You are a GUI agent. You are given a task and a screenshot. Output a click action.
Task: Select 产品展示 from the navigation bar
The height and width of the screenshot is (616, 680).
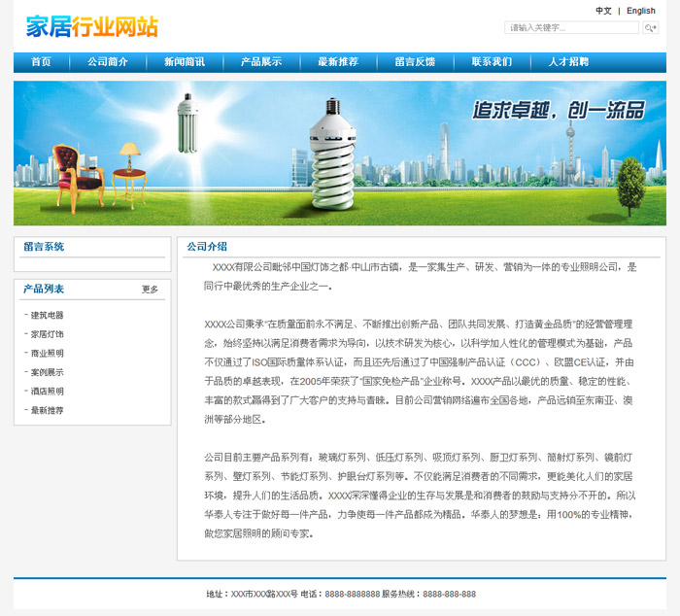(261, 62)
